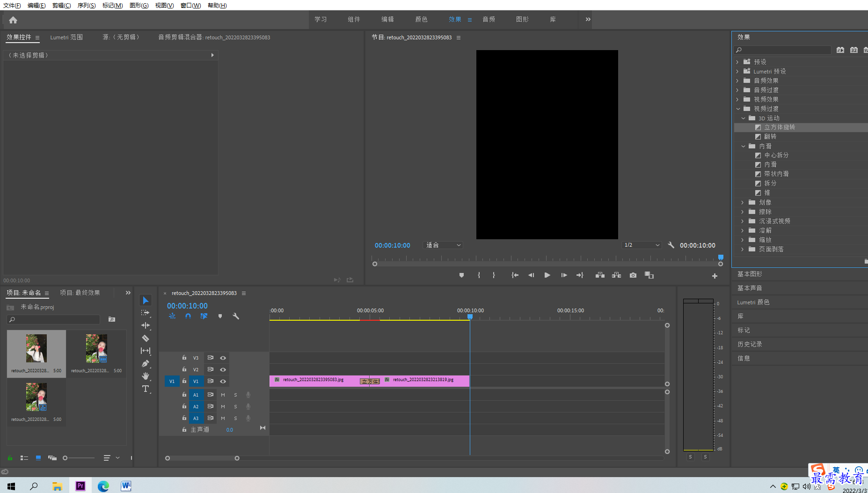Image resolution: width=868 pixels, height=493 pixels.
Task: Toggle linked selection in timeline
Action: tap(204, 316)
